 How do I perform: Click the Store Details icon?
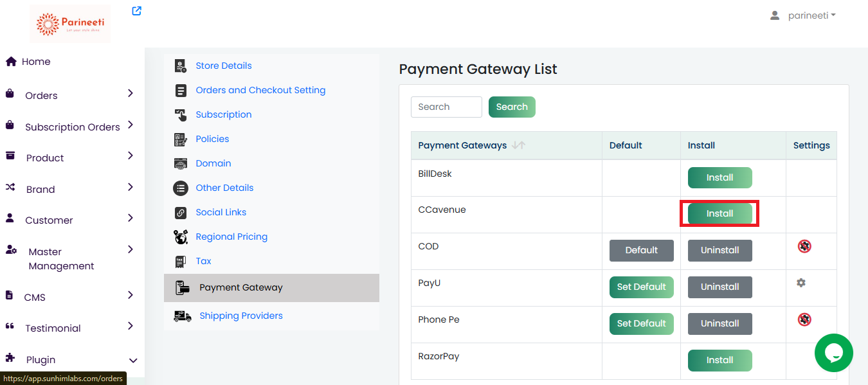181,66
